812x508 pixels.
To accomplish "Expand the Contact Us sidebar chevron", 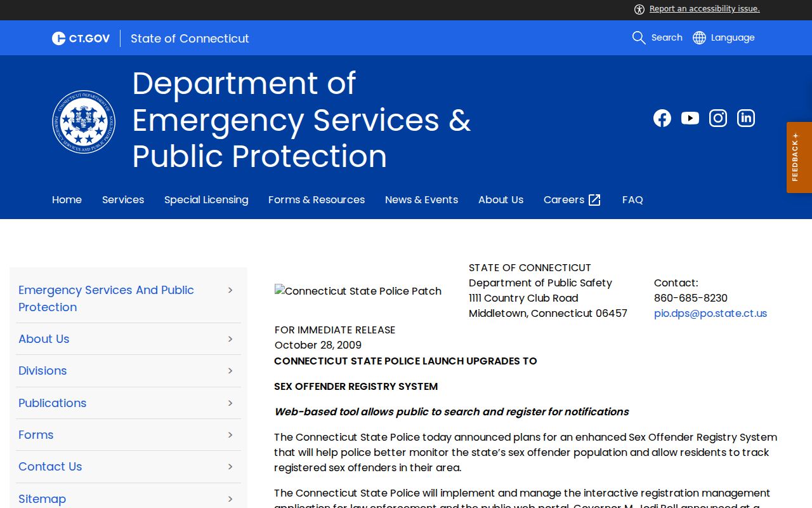I will tap(230, 467).
